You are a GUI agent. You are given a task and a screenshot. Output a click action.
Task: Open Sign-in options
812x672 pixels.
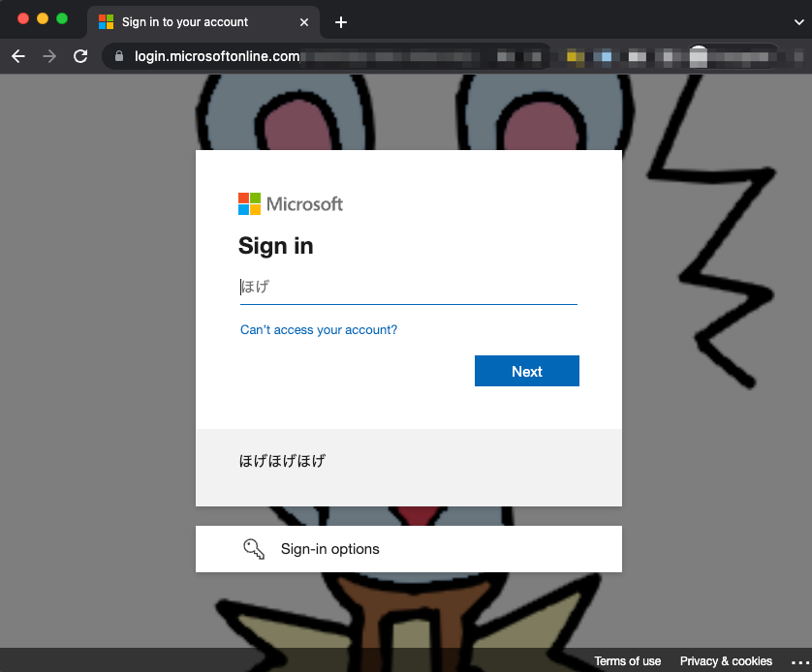coord(409,549)
